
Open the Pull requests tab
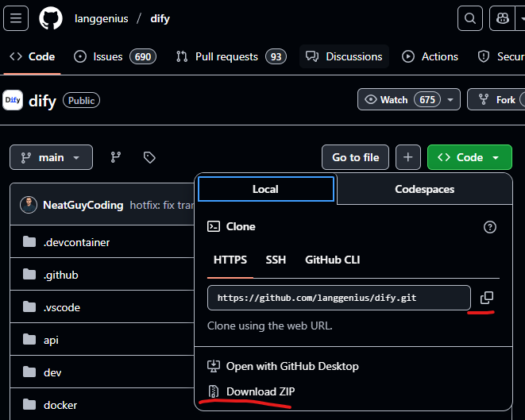231,56
